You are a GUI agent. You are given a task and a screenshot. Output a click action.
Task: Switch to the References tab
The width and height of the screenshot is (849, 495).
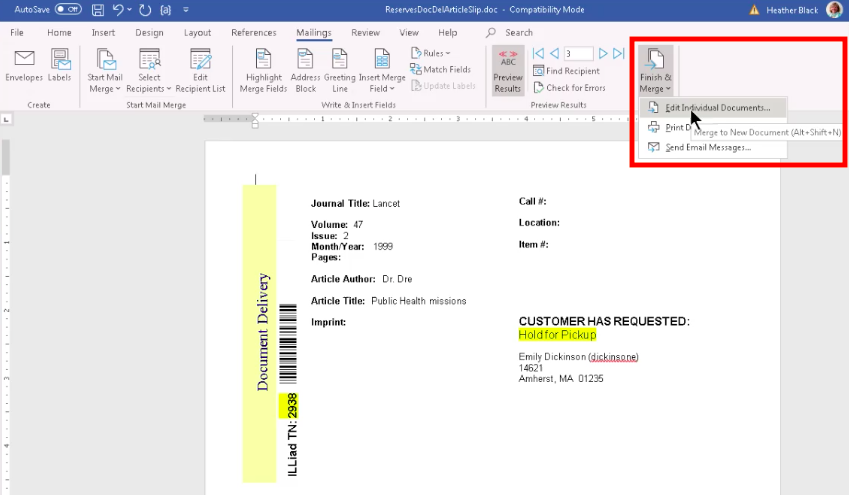pyautogui.click(x=253, y=32)
